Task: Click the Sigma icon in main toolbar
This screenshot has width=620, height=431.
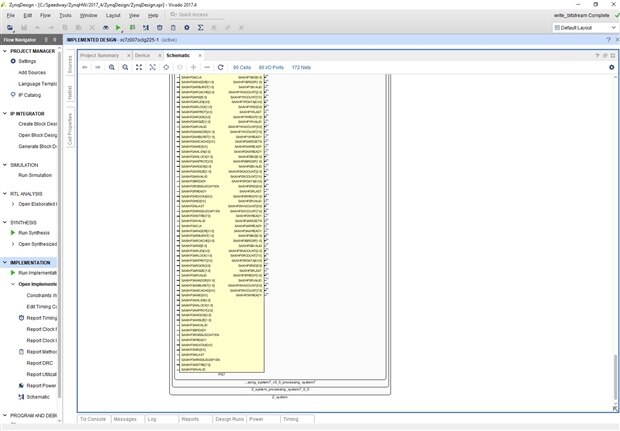Action: [200, 28]
